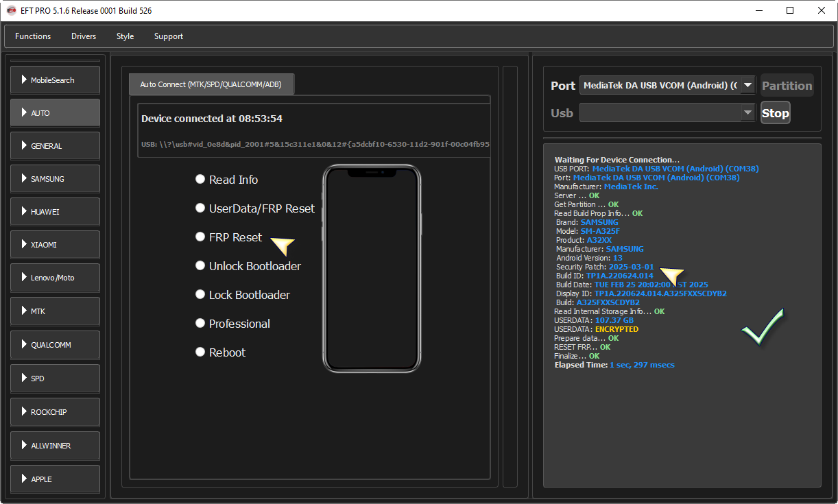The height and width of the screenshot is (504, 838).
Task: Click the USERDATA 107.37 GB line
Action: (x=594, y=320)
